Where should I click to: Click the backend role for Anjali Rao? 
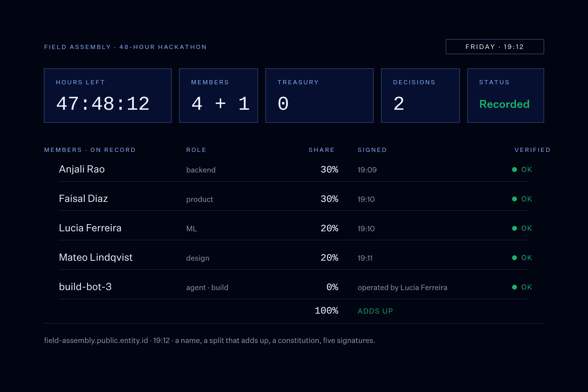click(201, 170)
